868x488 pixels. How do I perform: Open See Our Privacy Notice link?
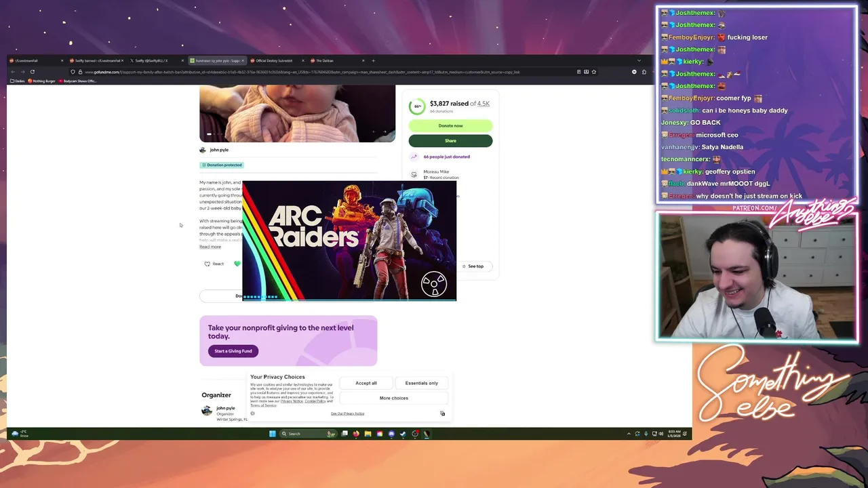tap(347, 413)
